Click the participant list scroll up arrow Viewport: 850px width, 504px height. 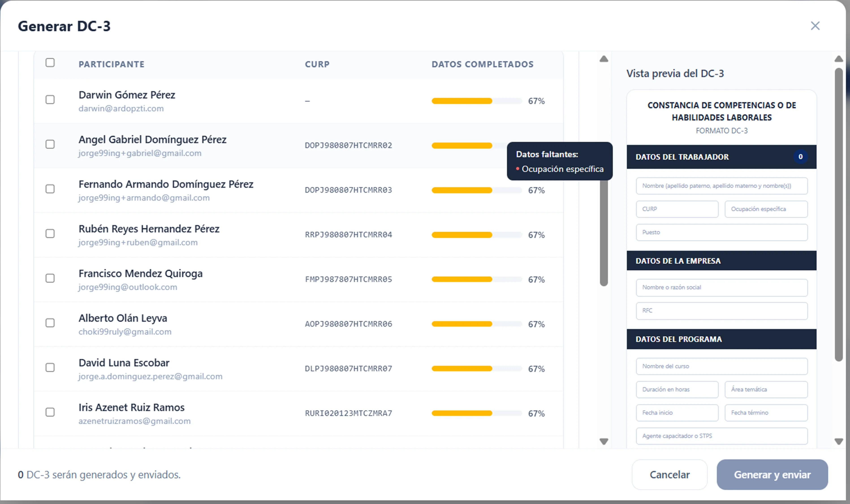point(604,59)
